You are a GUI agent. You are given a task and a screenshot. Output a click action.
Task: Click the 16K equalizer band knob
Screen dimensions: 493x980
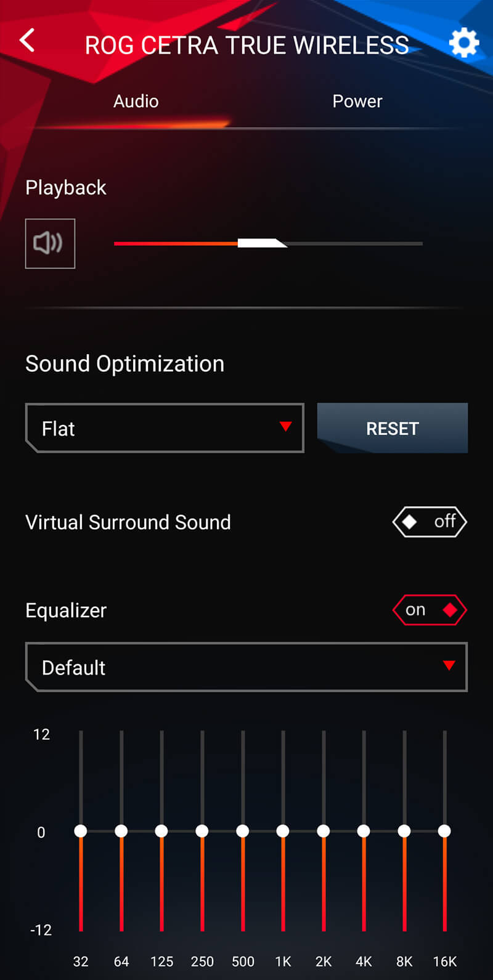pyautogui.click(x=444, y=831)
